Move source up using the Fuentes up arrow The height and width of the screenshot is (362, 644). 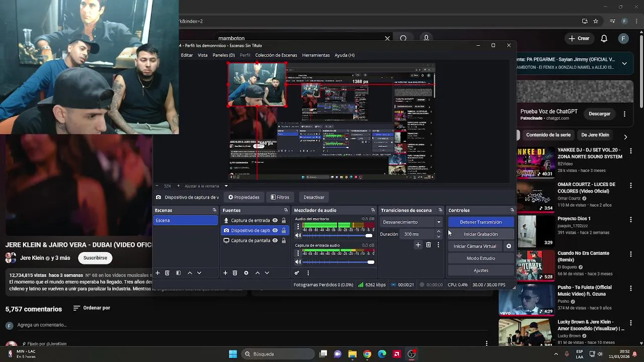[258, 273]
